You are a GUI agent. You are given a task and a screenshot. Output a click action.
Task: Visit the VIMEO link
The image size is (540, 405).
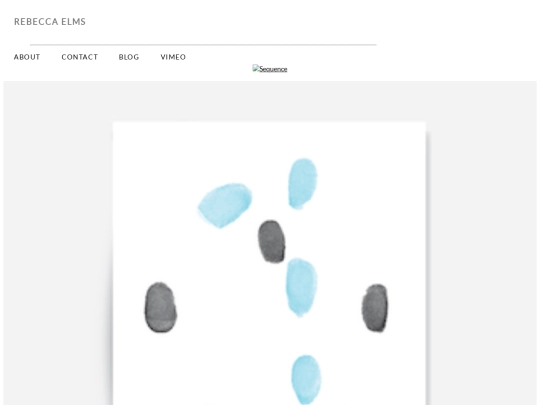[x=173, y=57]
